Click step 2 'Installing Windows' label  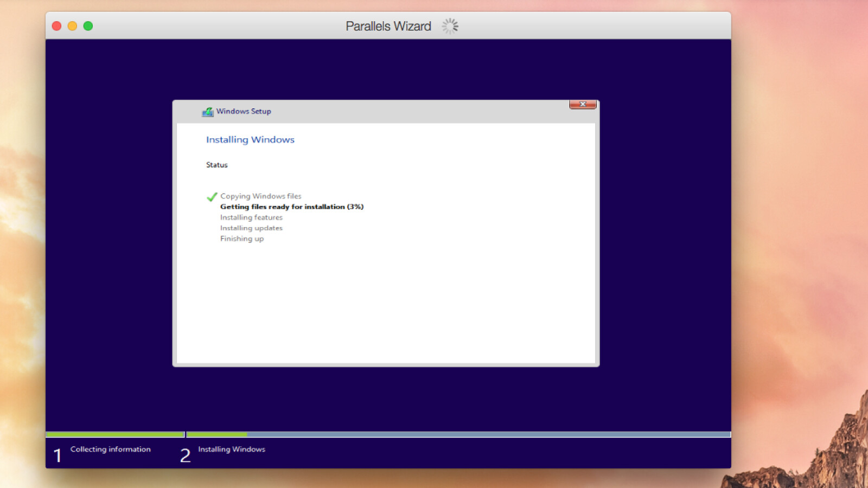pos(232,450)
